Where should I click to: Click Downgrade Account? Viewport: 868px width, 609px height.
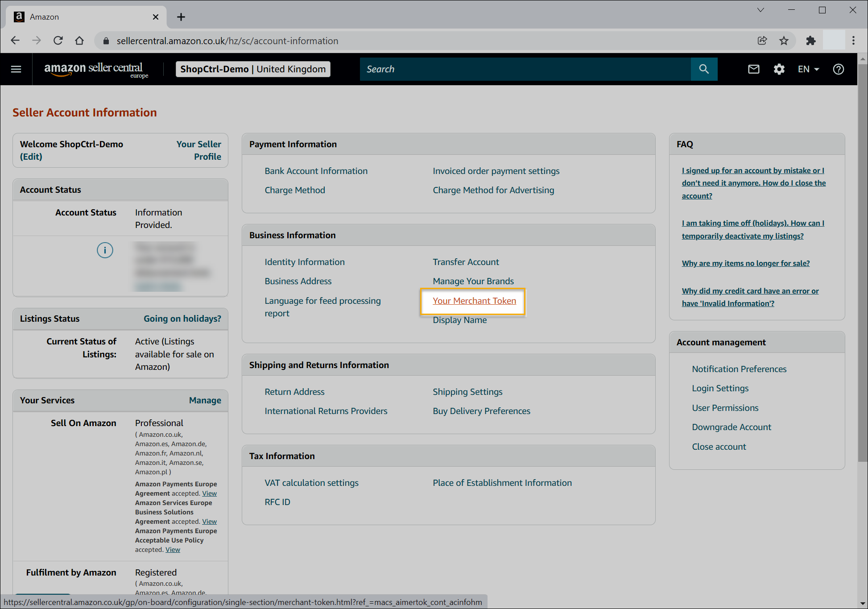coord(732,427)
